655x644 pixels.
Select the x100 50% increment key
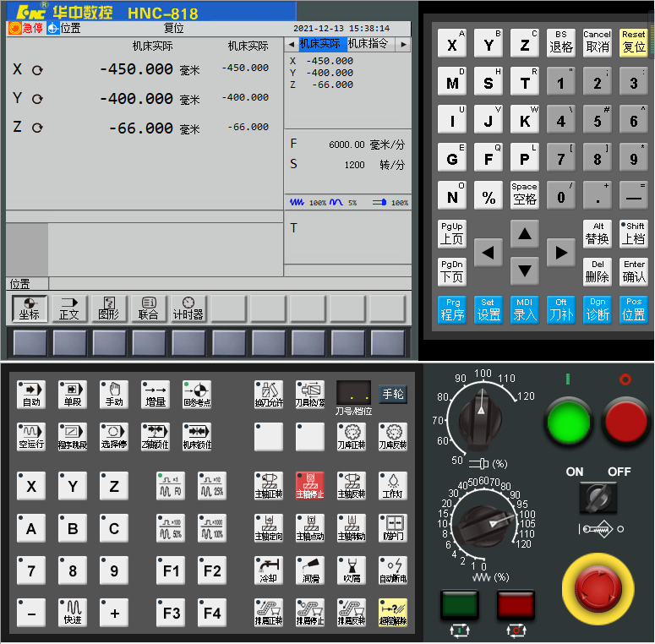click(171, 528)
